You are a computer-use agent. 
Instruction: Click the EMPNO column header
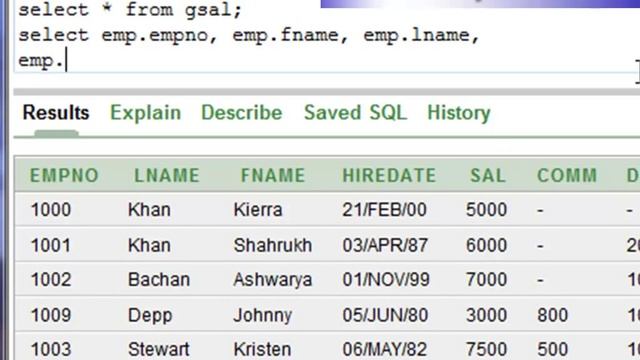pos(64,176)
